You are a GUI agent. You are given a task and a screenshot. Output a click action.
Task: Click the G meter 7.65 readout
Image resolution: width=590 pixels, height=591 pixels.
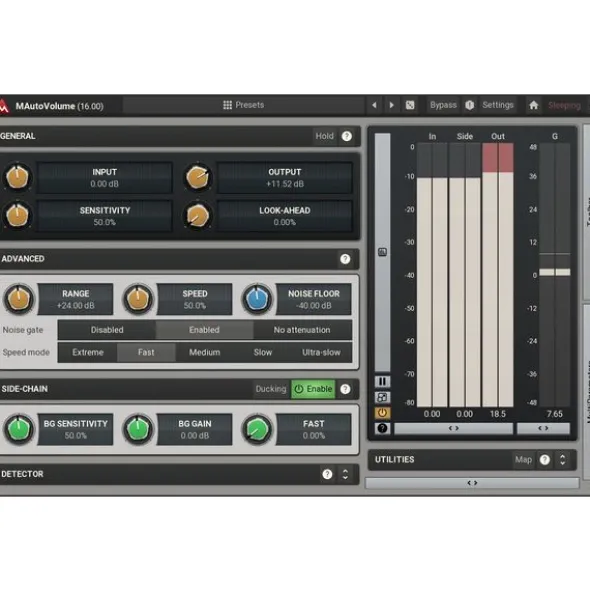pos(555,414)
